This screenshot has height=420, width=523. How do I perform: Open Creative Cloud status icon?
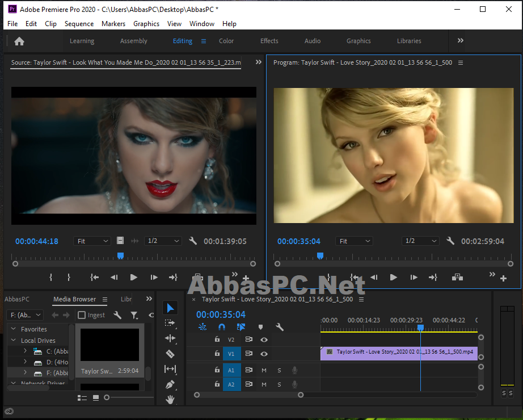[x=9, y=411]
